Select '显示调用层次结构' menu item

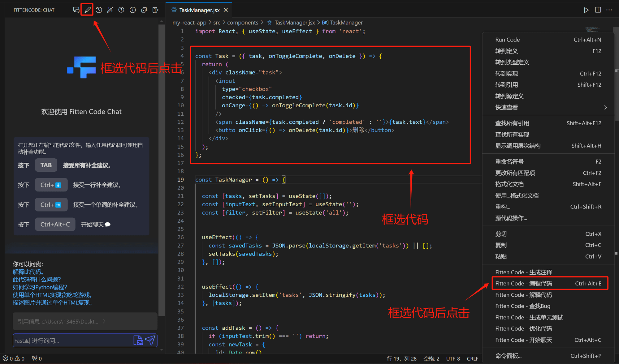tap(548, 146)
